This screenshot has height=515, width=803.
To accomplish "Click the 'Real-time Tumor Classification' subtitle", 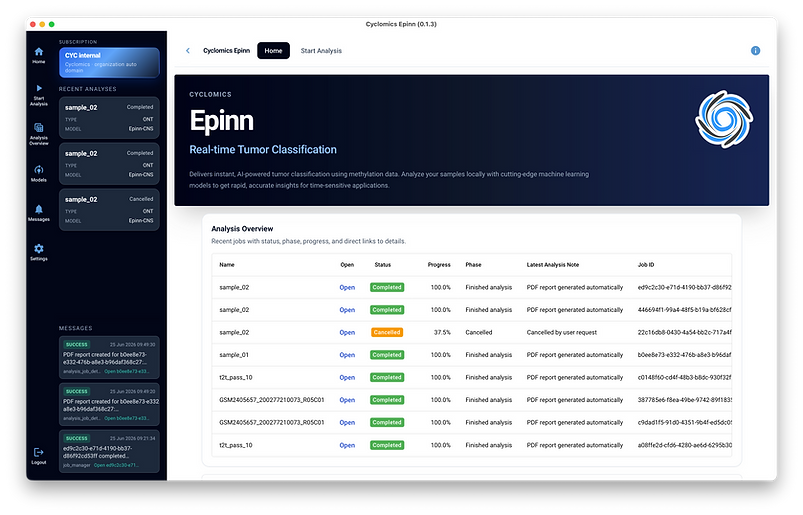I will (x=263, y=150).
